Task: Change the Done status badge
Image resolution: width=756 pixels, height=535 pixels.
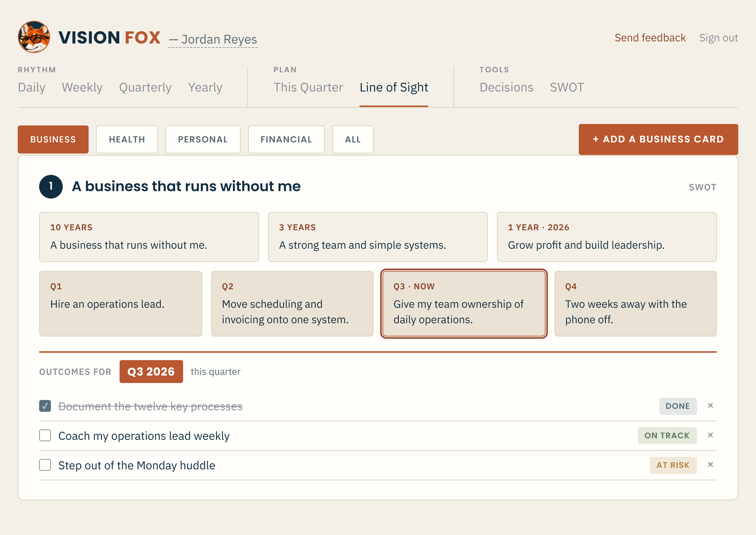Action: 678,406
